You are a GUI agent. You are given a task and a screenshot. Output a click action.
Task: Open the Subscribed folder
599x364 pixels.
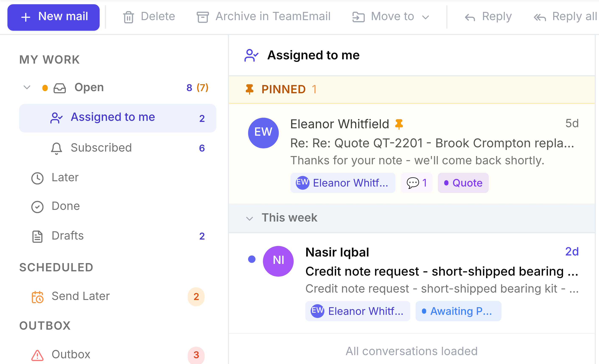click(118, 148)
